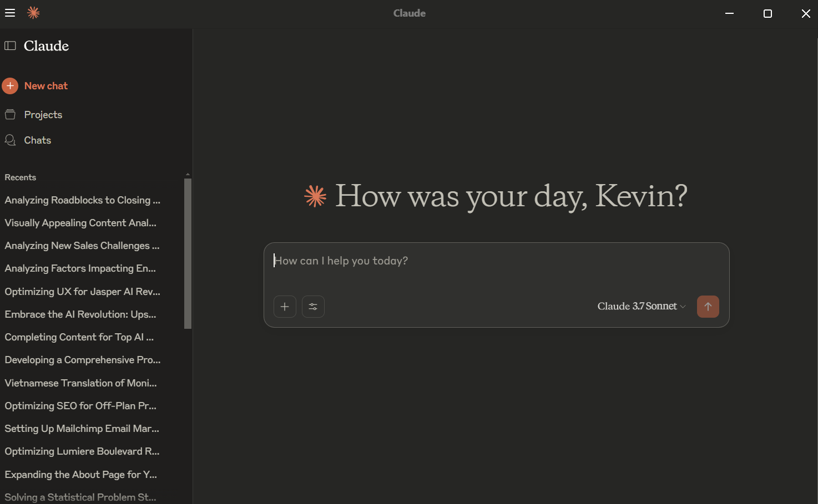
Task: Open 'Analyzing Roadblocks to Closing ...' chat
Action: [x=83, y=200]
